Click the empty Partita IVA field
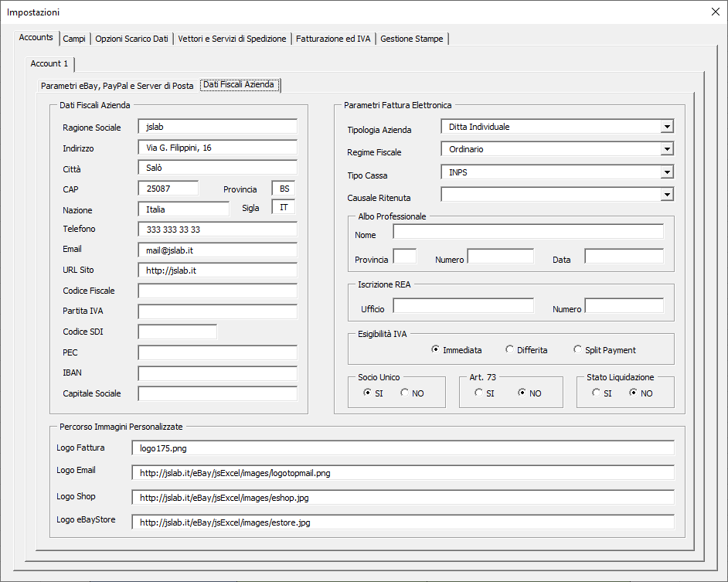 217,311
